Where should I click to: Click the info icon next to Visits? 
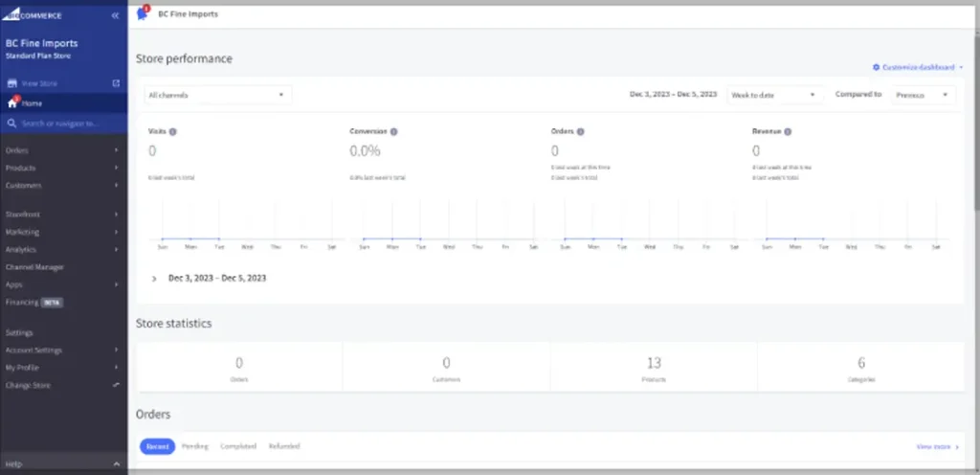pos(173,131)
